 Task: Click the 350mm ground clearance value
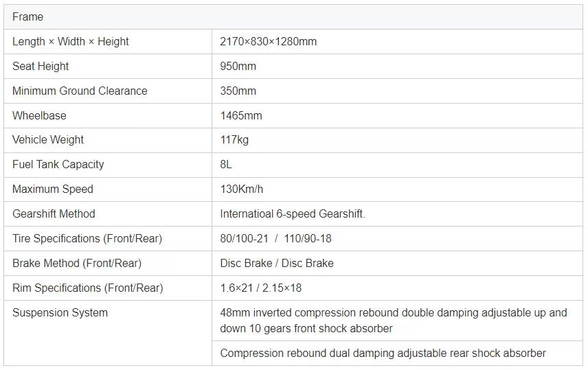point(238,91)
